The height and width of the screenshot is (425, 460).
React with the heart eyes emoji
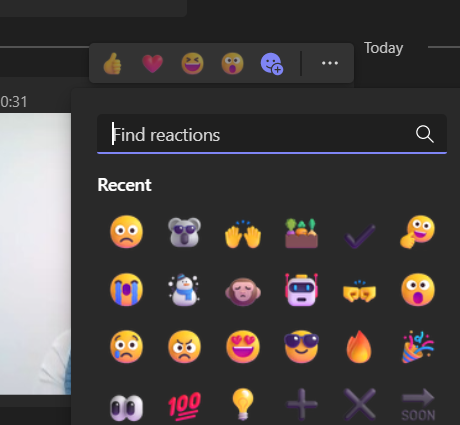[x=243, y=347]
